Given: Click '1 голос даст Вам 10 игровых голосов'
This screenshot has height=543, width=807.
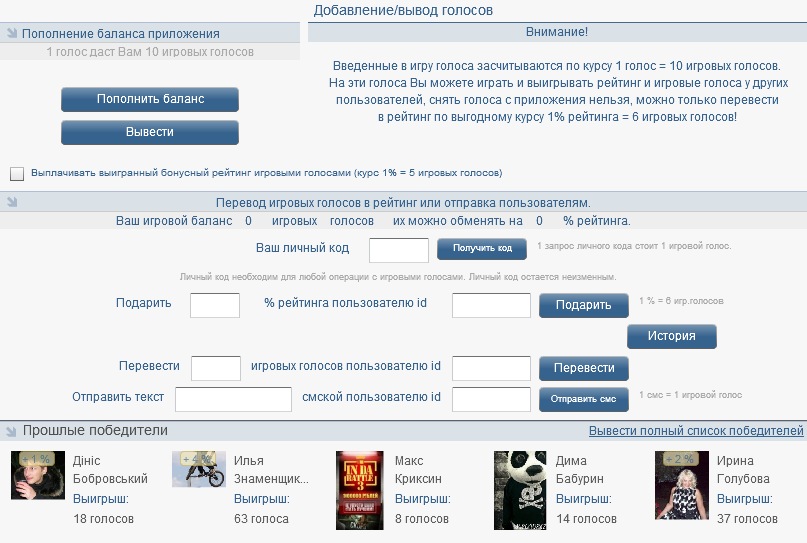Looking at the screenshot, I should [x=150, y=52].
